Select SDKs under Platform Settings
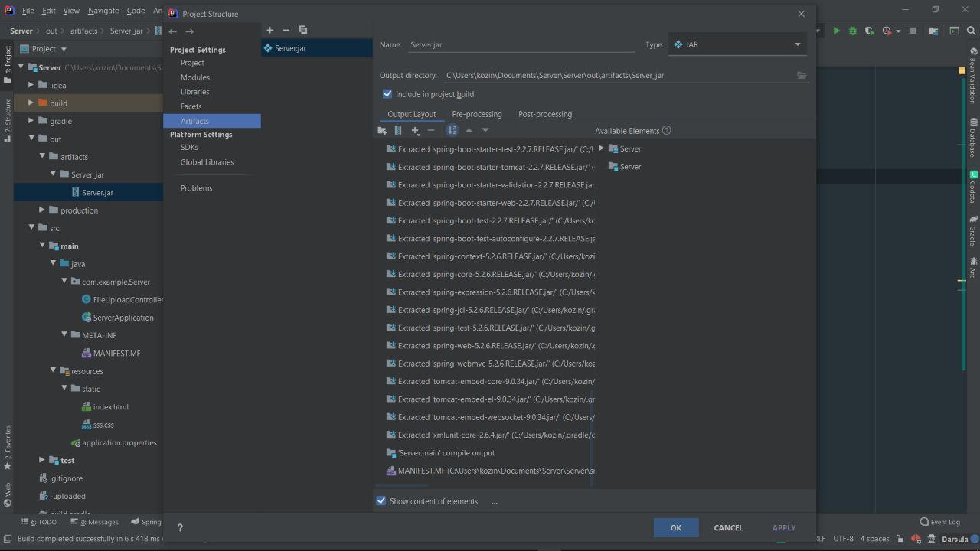Viewport: 980px width, 551px height. [189, 147]
